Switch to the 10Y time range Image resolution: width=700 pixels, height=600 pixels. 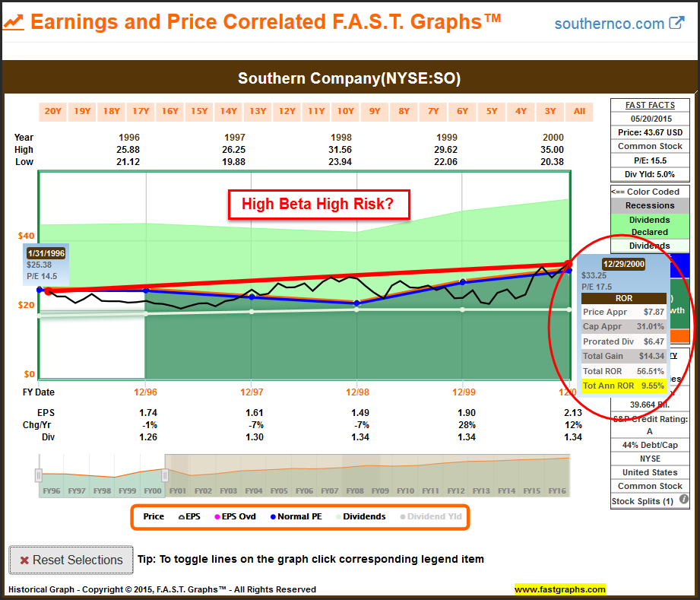[x=345, y=112]
